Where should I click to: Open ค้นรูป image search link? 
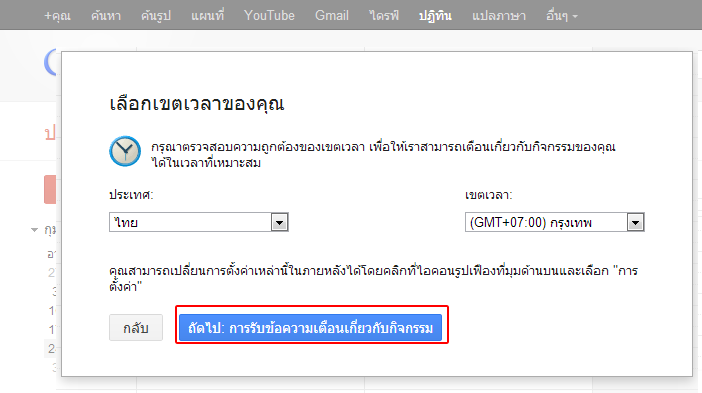pos(156,16)
